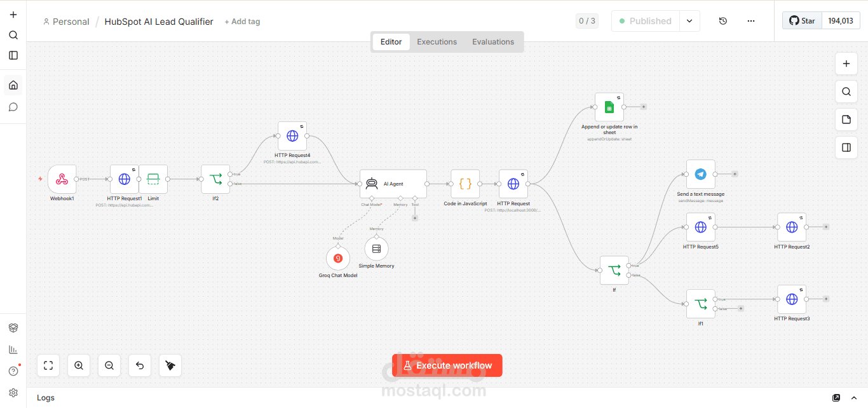Switch to the Evaluations tab
This screenshot has width=868, height=408.
tap(493, 42)
